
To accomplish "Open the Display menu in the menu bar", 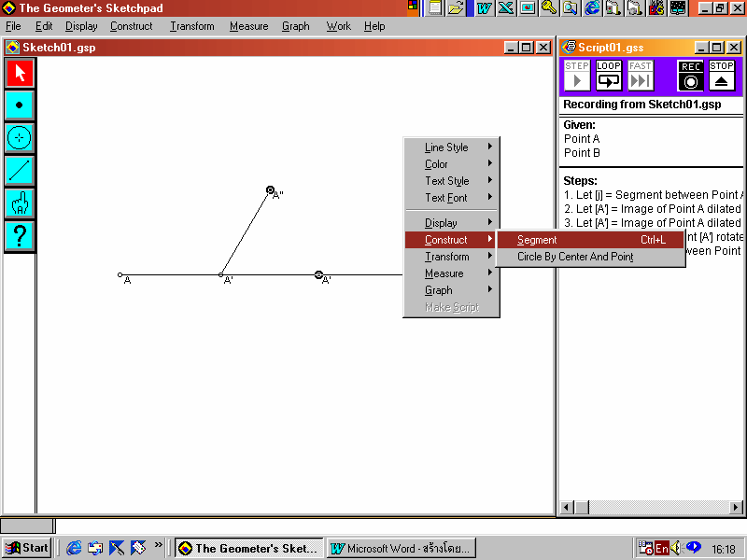I will [x=81, y=26].
